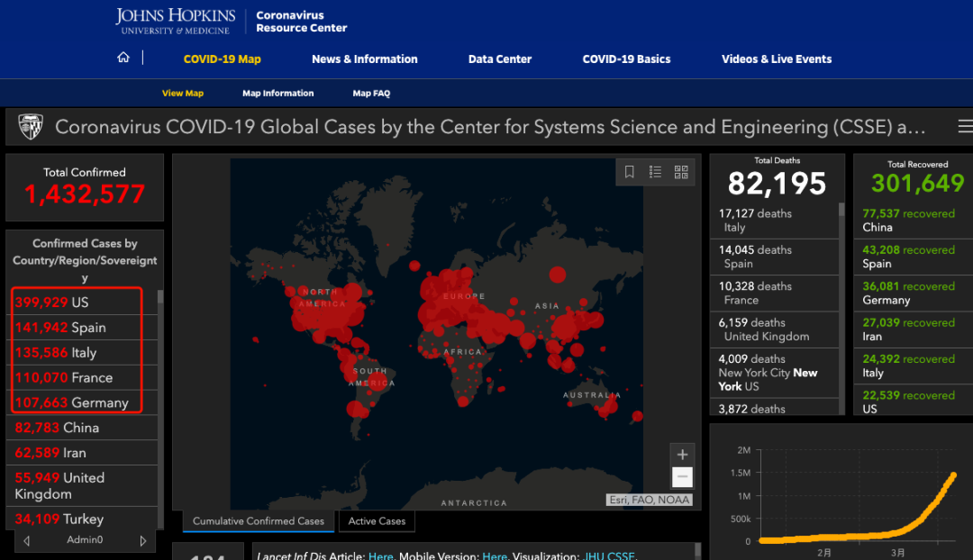
Task: Select the Germany row with 107,663 cases
Action: [81, 402]
